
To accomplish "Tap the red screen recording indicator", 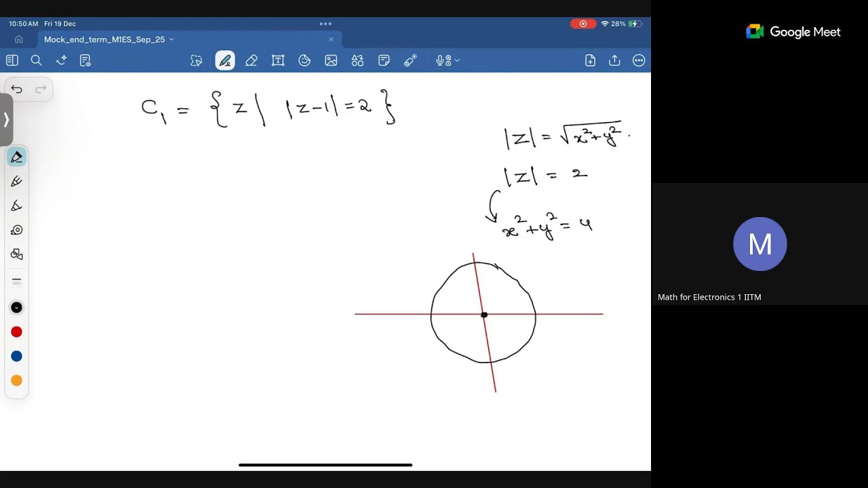I will click(x=583, y=24).
